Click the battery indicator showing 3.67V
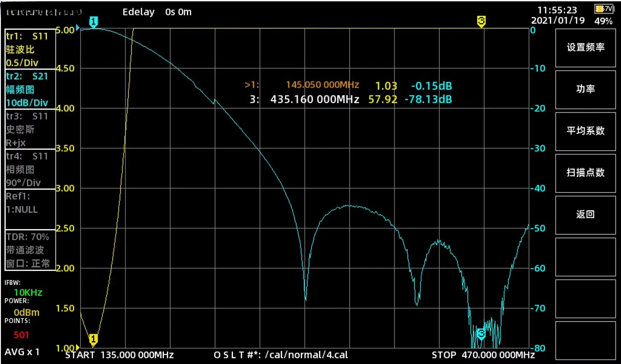Screen dimensions: 621x364 604,8
